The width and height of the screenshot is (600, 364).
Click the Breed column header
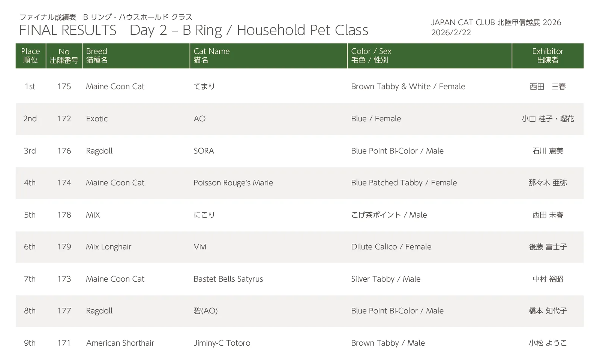[x=97, y=55]
